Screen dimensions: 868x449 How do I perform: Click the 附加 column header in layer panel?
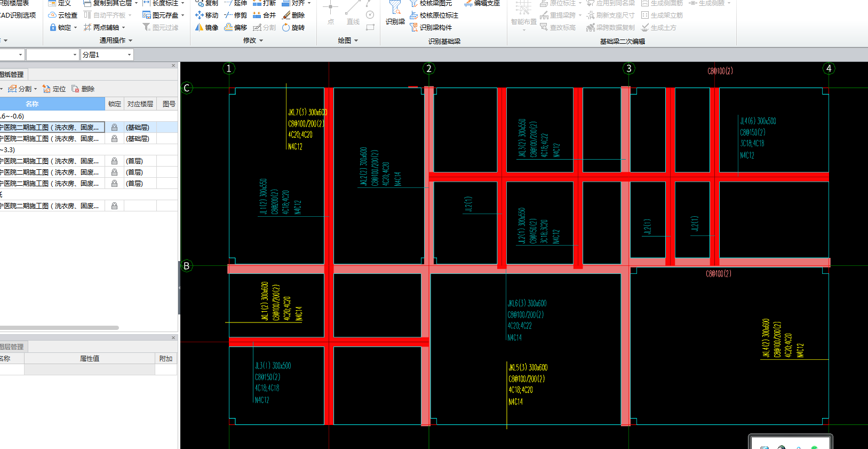166,359
